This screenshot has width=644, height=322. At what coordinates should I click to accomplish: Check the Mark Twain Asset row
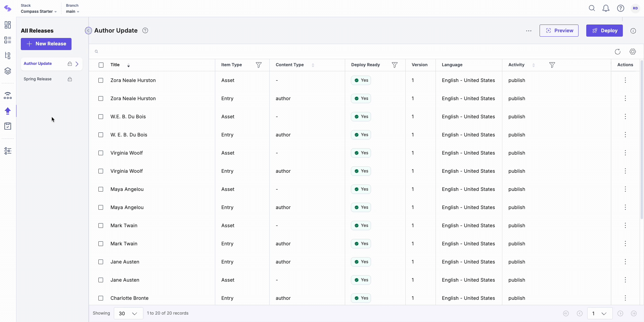tap(101, 226)
